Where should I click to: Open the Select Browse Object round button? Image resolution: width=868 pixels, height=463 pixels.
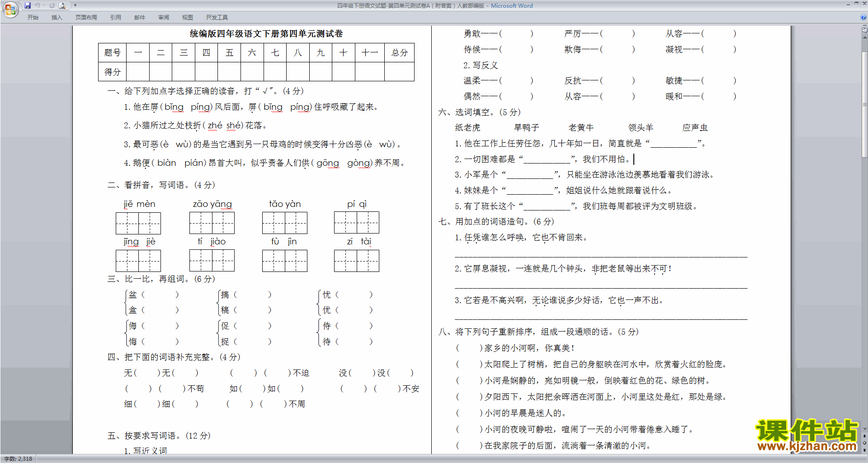click(864, 443)
